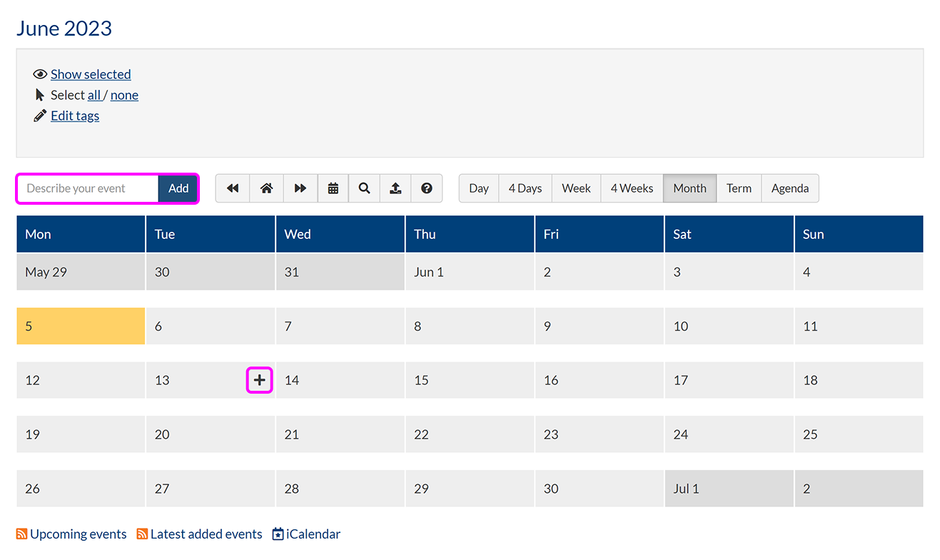Select the highlighted June 5 cell
This screenshot has height=560, width=940.
(81, 326)
